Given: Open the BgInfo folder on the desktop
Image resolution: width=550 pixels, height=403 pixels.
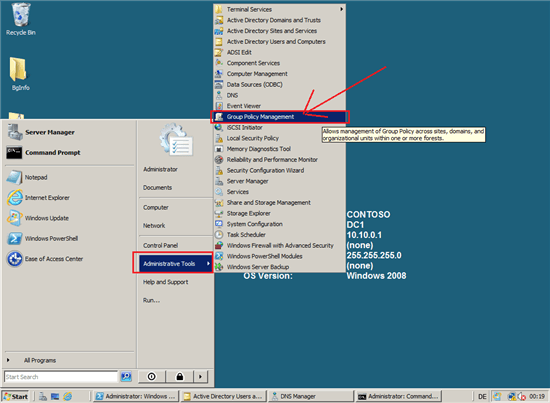Looking at the screenshot, I should [19, 74].
